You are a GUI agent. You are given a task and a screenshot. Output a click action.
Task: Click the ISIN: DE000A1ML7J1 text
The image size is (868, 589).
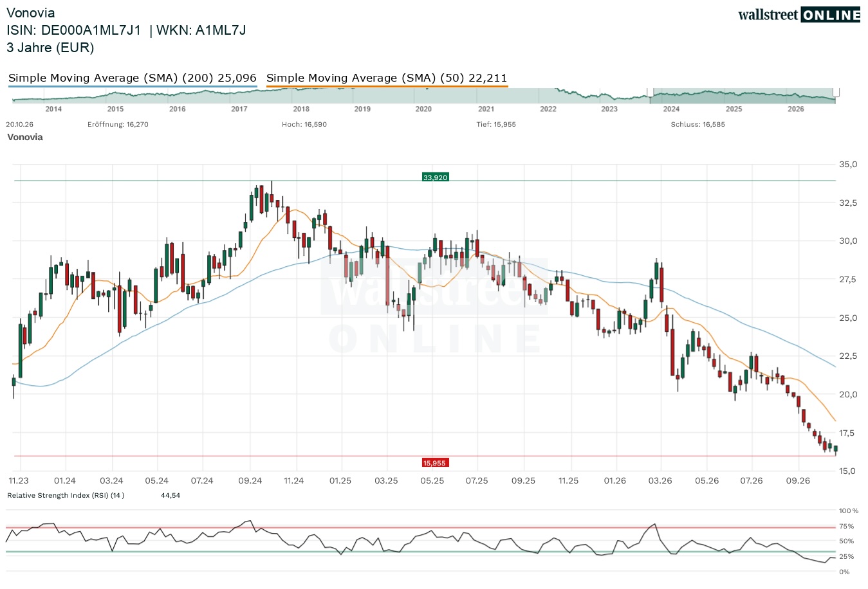pos(73,30)
